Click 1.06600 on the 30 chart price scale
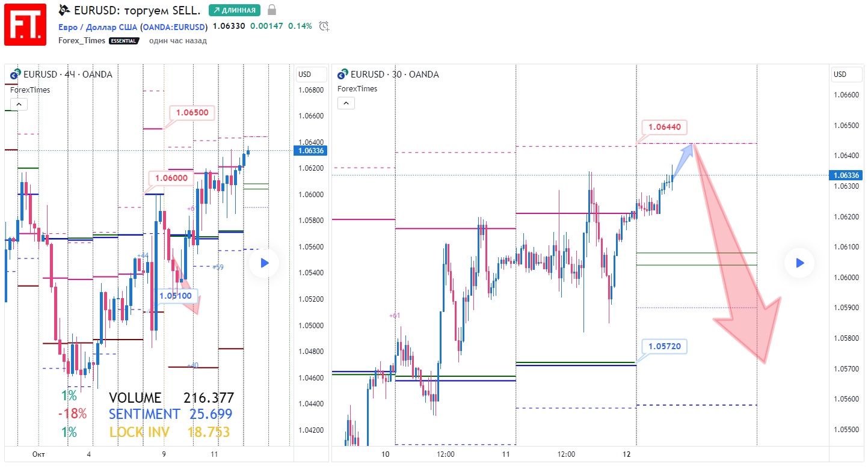Image resolution: width=868 pixels, height=467 pixels. (846, 95)
